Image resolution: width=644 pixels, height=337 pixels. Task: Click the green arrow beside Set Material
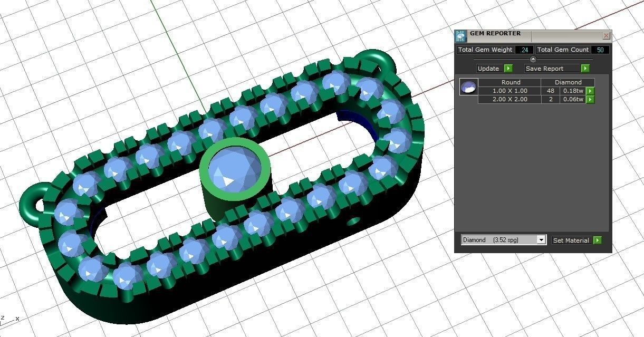click(x=597, y=240)
